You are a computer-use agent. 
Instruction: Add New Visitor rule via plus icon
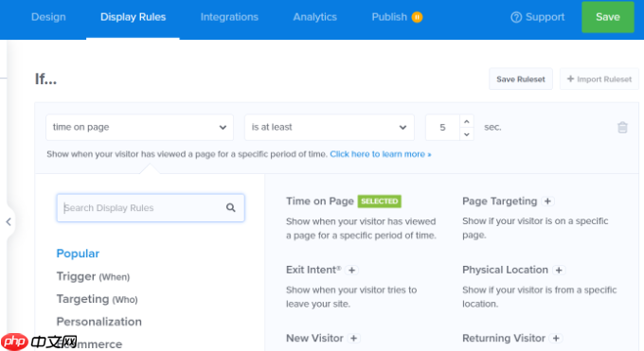coord(353,339)
